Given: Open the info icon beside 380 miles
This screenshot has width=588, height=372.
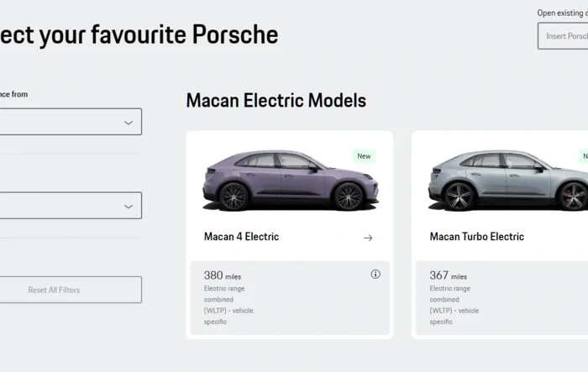Looking at the screenshot, I should point(375,274).
